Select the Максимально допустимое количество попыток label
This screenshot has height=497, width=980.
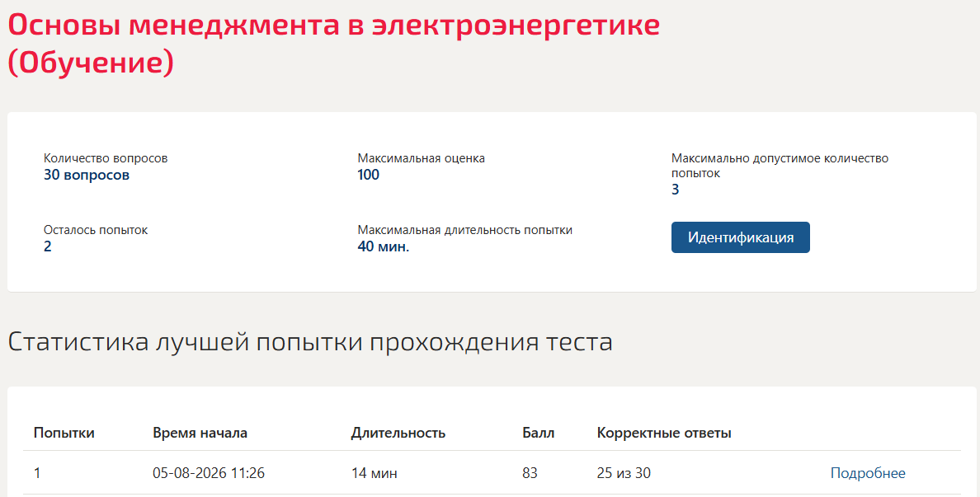pos(780,166)
